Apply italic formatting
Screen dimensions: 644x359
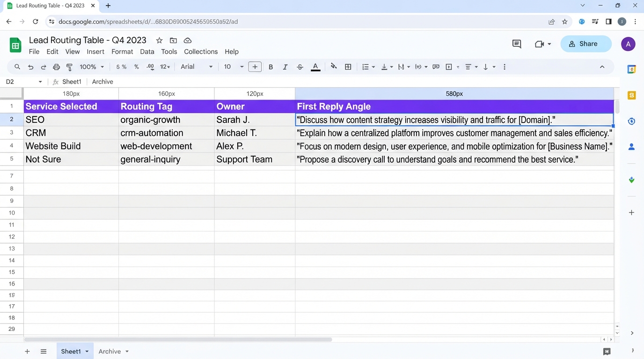(285, 67)
